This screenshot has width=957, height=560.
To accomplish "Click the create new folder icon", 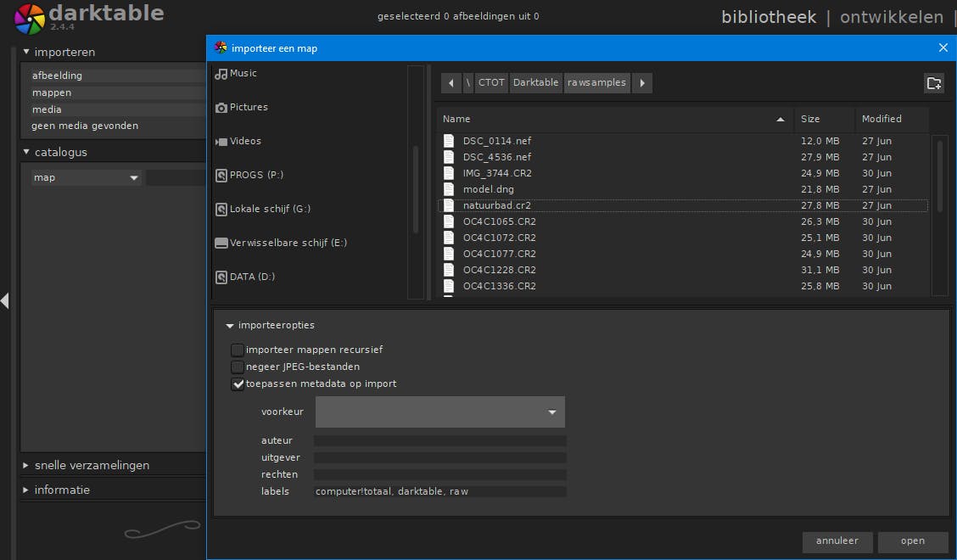I will 933,83.
